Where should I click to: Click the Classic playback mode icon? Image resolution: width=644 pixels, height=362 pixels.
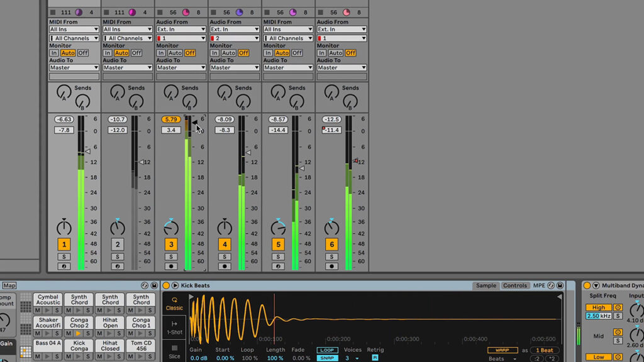point(174,300)
